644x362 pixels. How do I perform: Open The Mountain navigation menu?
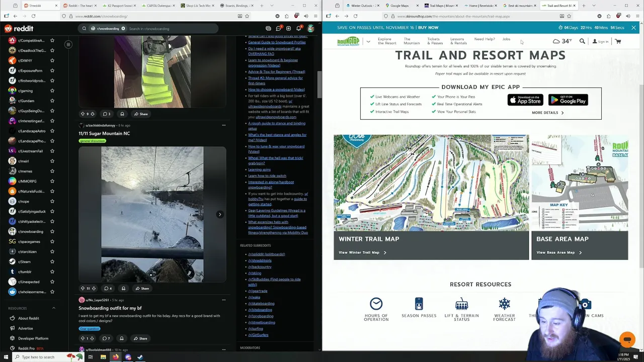click(x=412, y=41)
